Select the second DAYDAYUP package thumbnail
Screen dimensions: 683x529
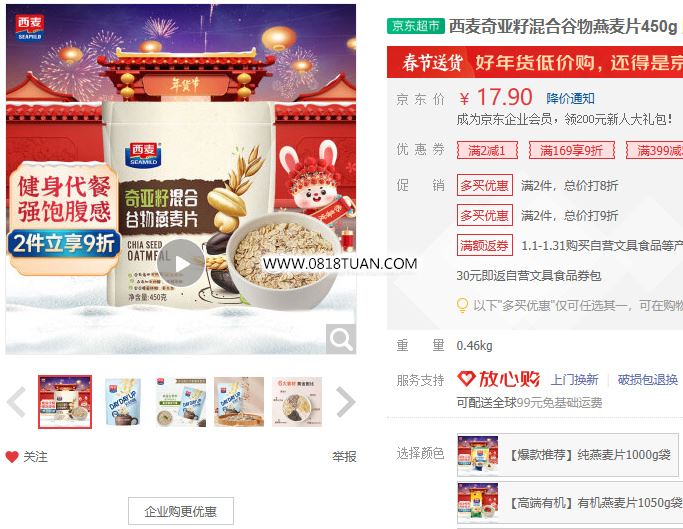(x=123, y=402)
